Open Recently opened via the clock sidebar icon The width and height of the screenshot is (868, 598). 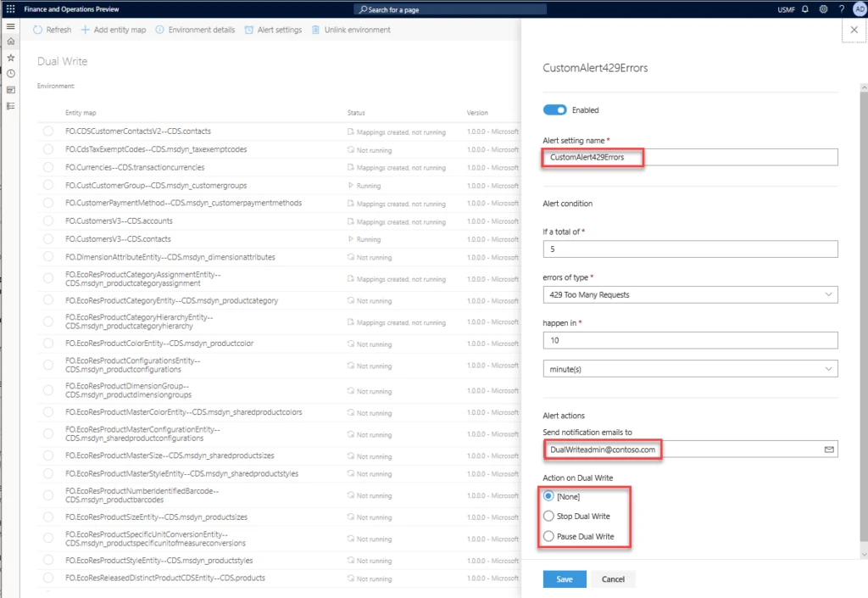[x=11, y=74]
